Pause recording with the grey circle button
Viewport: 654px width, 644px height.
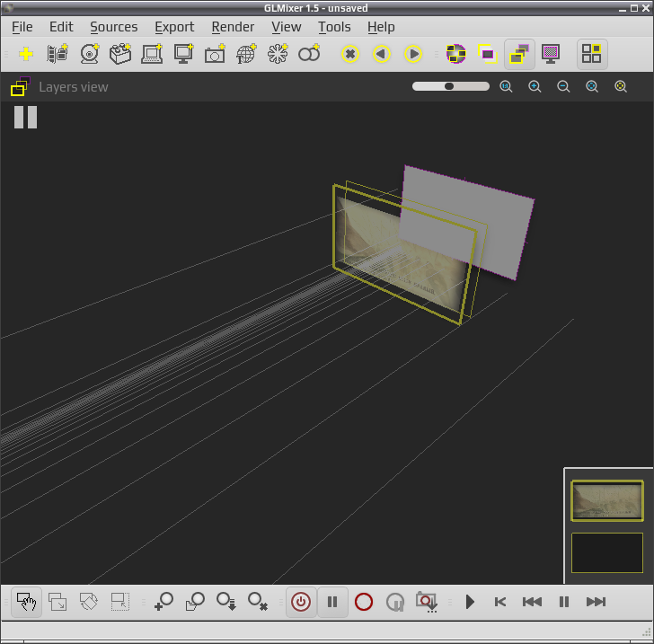coord(395,602)
